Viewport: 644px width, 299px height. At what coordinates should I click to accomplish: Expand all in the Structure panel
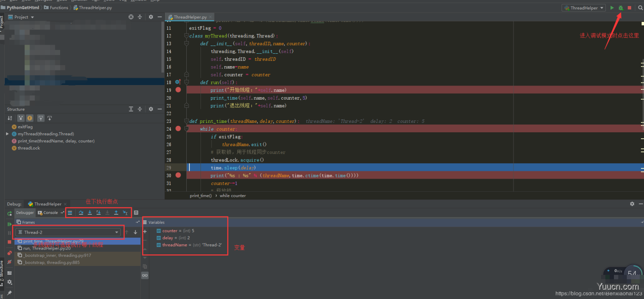click(131, 109)
